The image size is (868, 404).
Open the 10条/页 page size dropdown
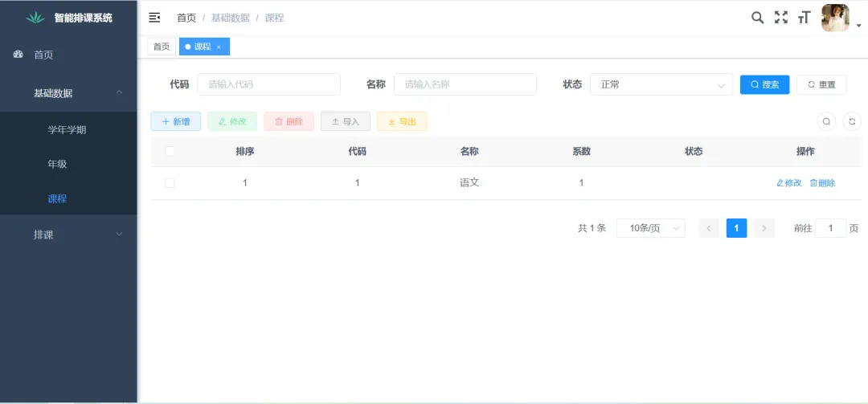click(650, 228)
